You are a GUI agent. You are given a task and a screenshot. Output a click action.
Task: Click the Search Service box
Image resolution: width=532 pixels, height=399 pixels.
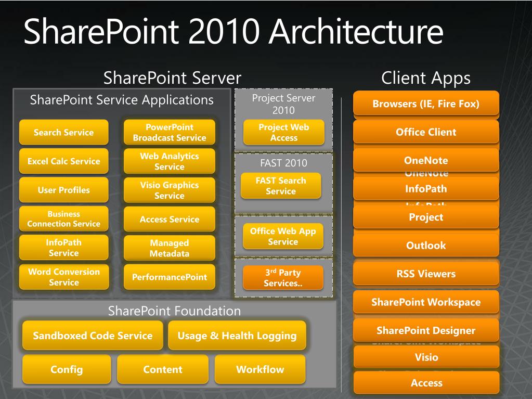click(x=64, y=132)
